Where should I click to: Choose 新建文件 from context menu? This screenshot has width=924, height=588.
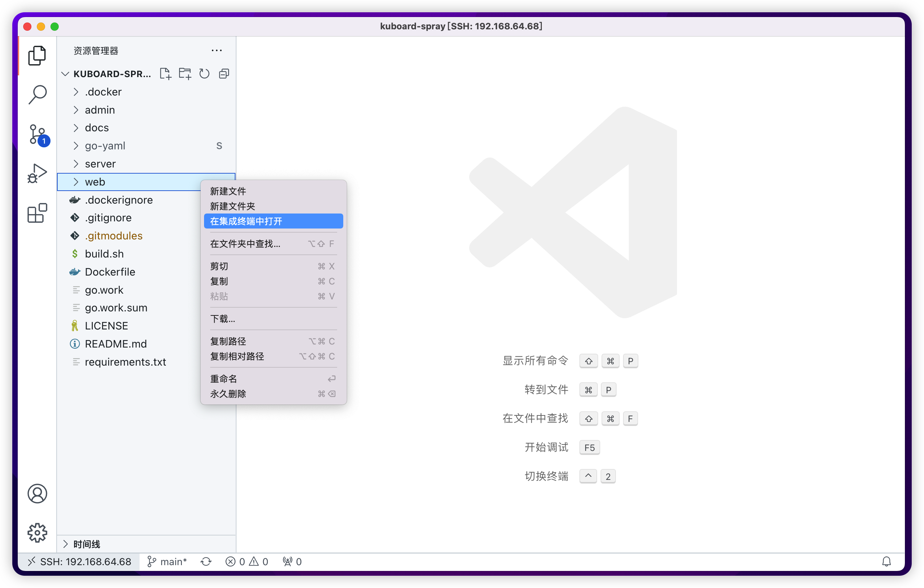(273, 191)
